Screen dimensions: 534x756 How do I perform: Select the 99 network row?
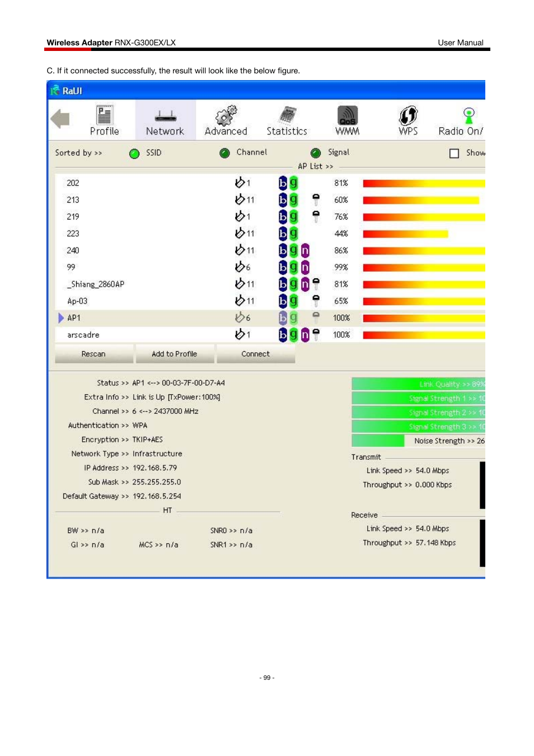pos(270,267)
